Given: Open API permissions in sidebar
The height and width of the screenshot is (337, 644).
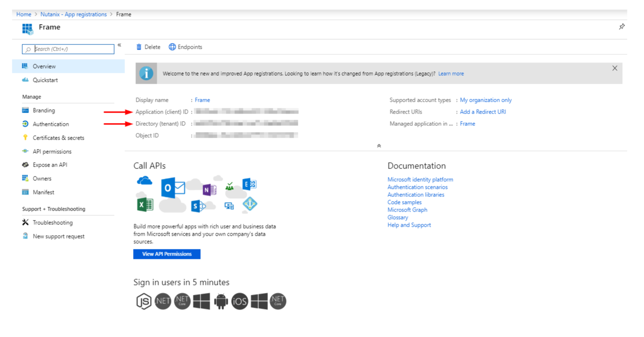Looking at the screenshot, I should pyautogui.click(x=52, y=151).
